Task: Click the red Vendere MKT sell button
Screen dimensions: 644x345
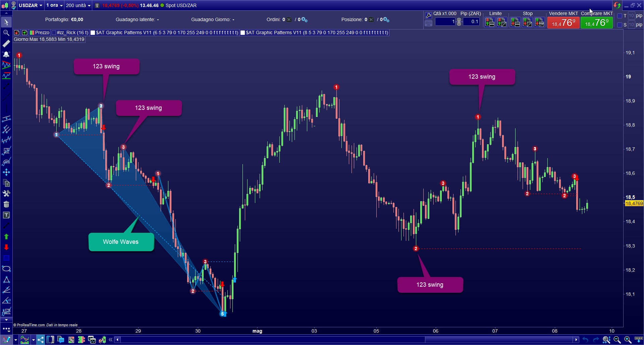Action: 563,23
